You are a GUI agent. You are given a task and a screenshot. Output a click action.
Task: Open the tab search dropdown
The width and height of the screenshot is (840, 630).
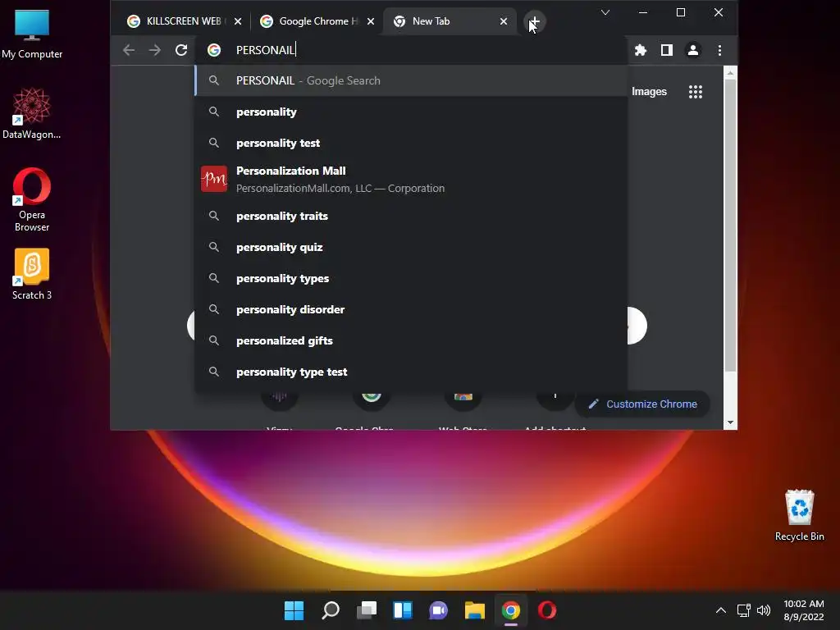(605, 12)
